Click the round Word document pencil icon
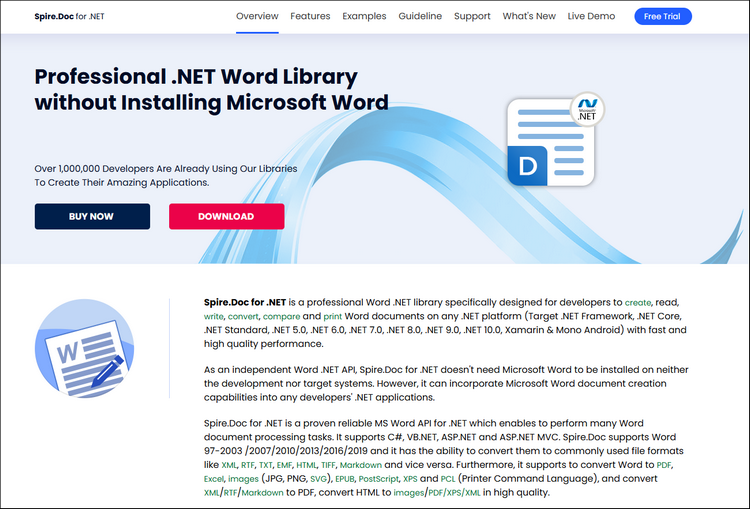This screenshot has height=509, width=750. pyautogui.click(x=85, y=348)
